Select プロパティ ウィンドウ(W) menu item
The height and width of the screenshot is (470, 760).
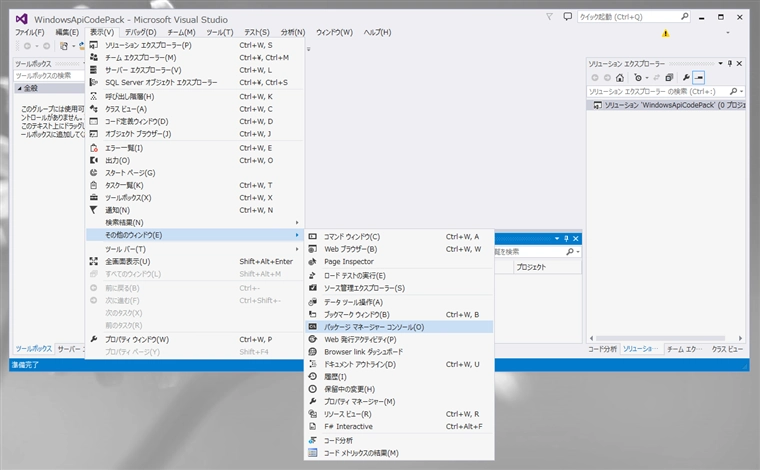click(195, 339)
